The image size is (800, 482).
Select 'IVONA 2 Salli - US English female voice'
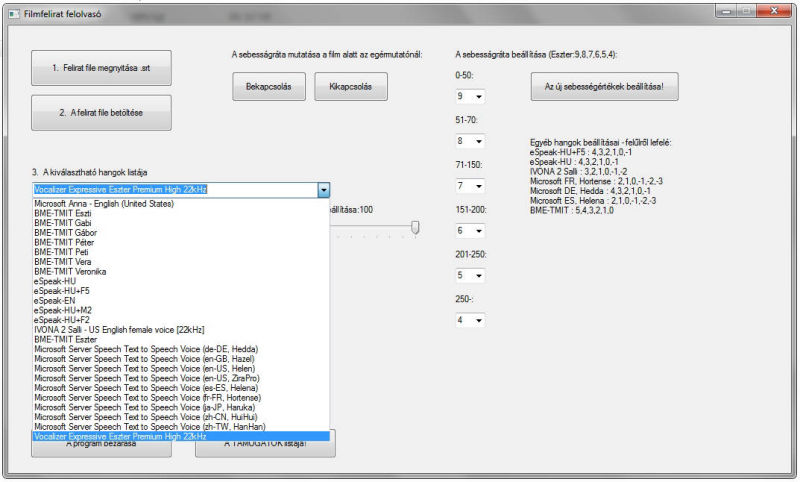point(181,329)
